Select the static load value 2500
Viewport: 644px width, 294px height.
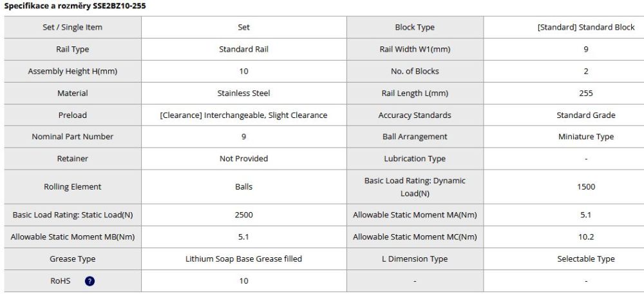click(243, 215)
